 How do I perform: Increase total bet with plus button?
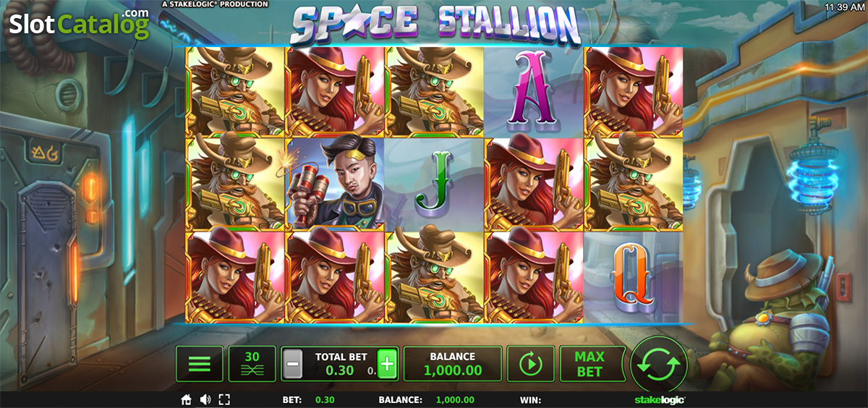click(x=388, y=364)
